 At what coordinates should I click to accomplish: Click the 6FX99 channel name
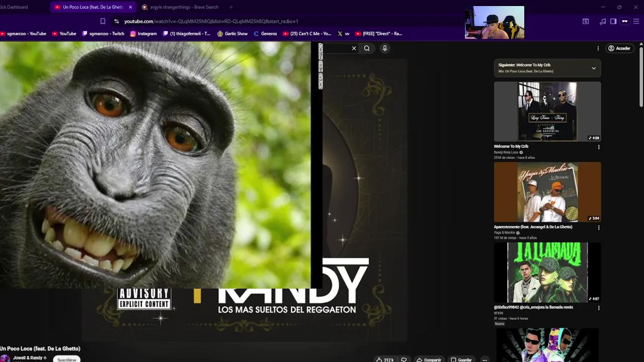[499, 313]
